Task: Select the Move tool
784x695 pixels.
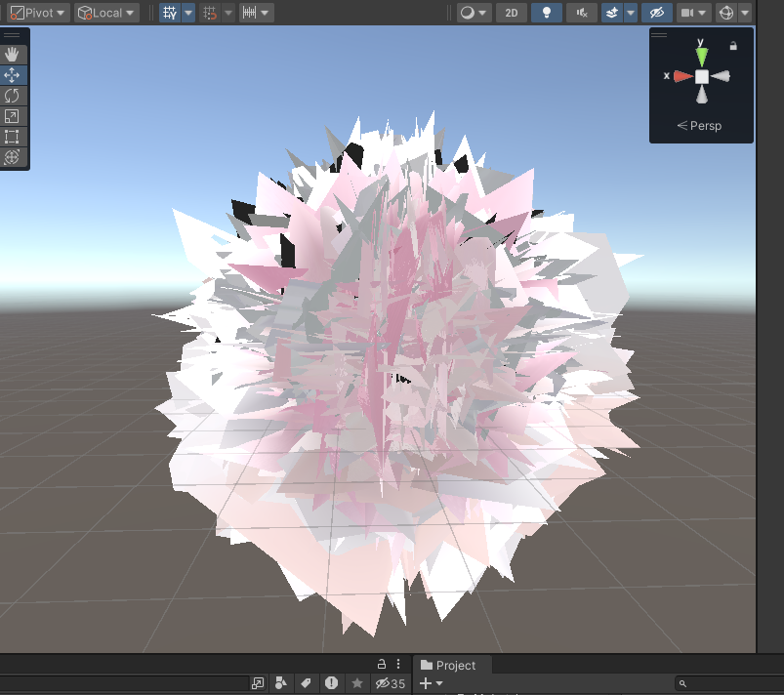Action: (12, 75)
